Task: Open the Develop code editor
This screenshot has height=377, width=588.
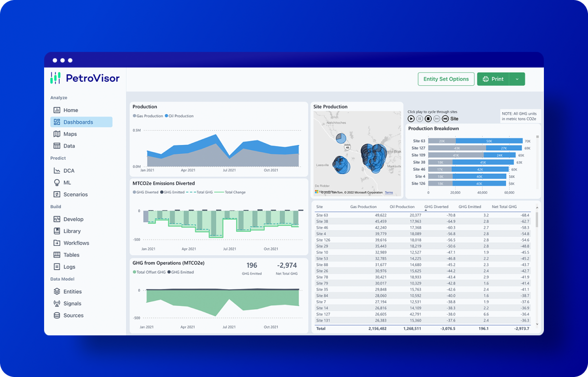Action: click(x=73, y=219)
